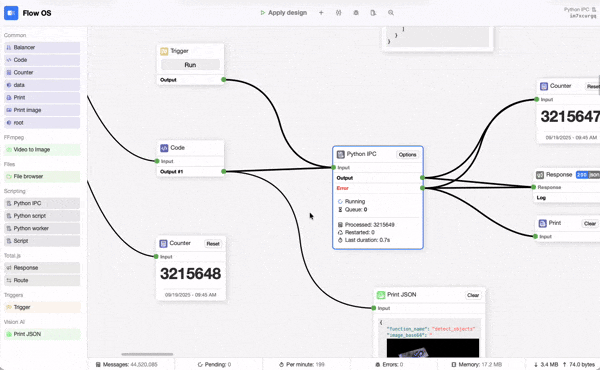Click the Balancer component icon in sidebar
Viewport: 600px width, 370px height.
[9, 47]
